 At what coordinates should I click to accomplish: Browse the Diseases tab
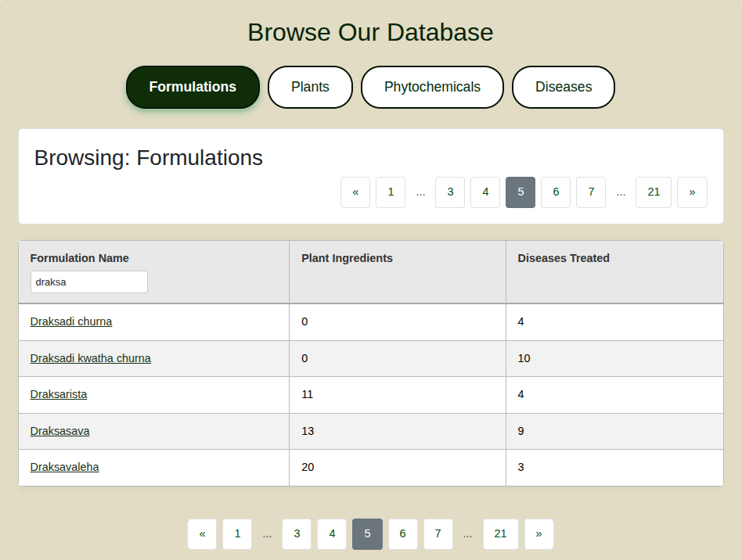(563, 87)
